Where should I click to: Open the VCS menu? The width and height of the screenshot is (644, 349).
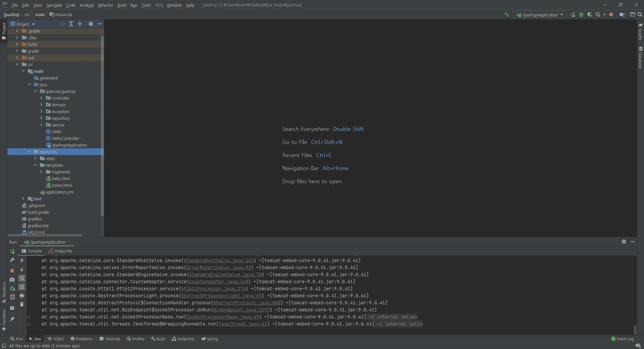pos(159,5)
